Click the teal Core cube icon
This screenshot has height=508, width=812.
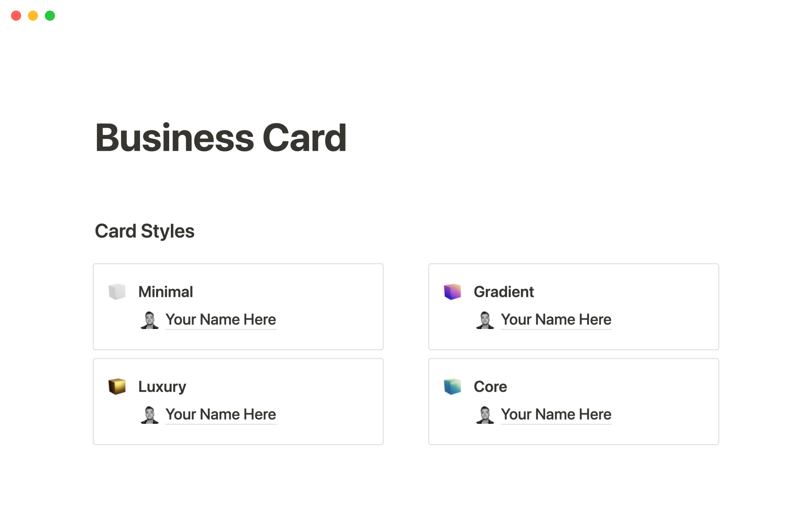tap(452, 387)
